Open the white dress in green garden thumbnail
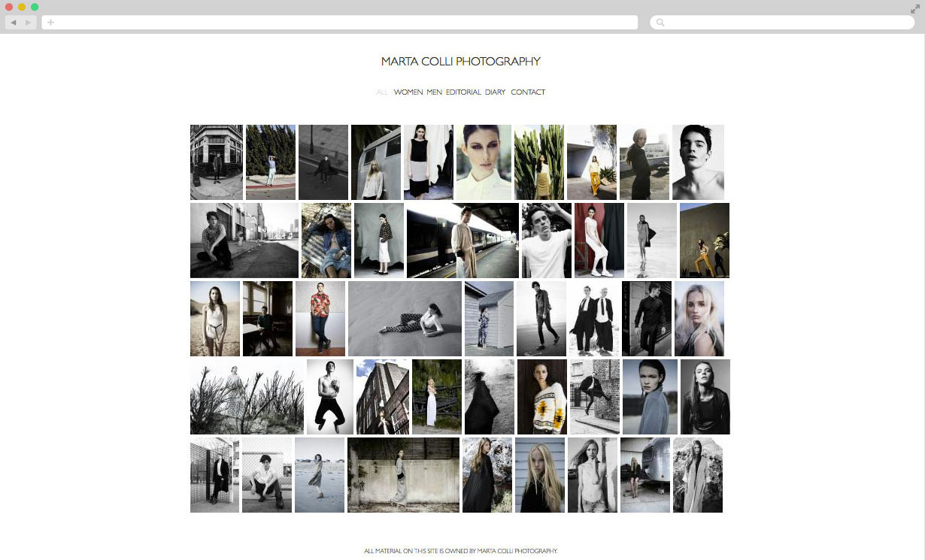Image resolution: width=925 pixels, height=560 pixels. point(437,397)
